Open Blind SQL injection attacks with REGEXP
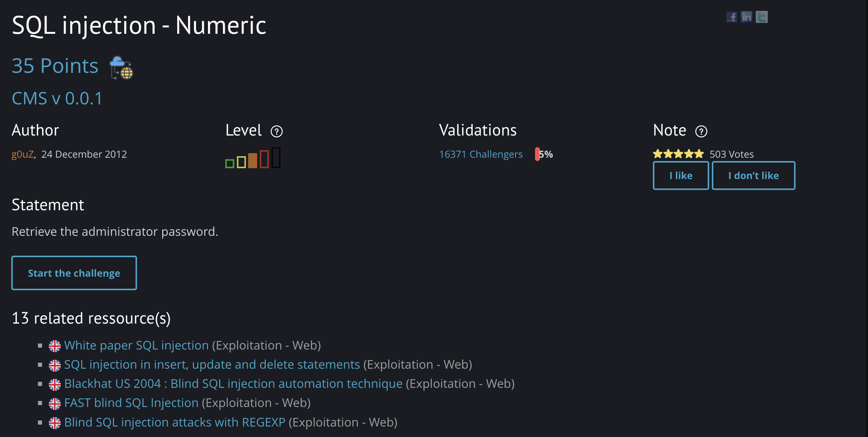The height and width of the screenshot is (437, 868). (x=175, y=422)
